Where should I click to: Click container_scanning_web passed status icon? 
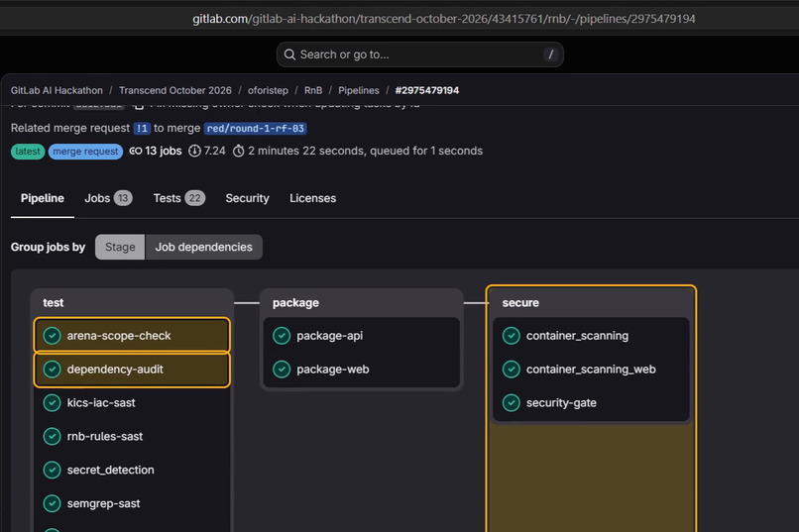pos(512,370)
